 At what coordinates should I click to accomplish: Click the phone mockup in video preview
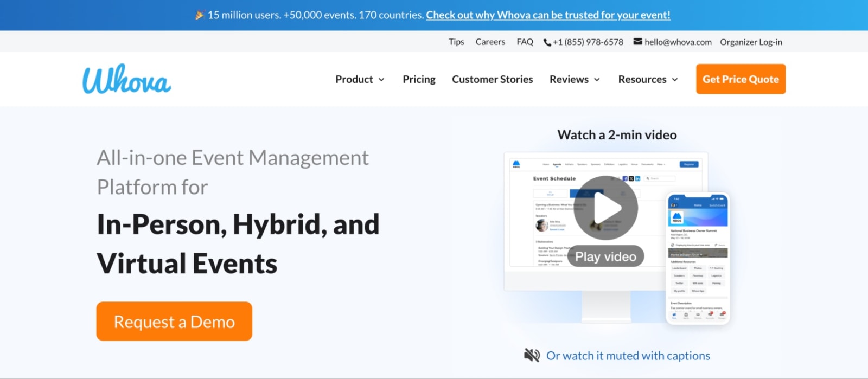coord(698,259)
